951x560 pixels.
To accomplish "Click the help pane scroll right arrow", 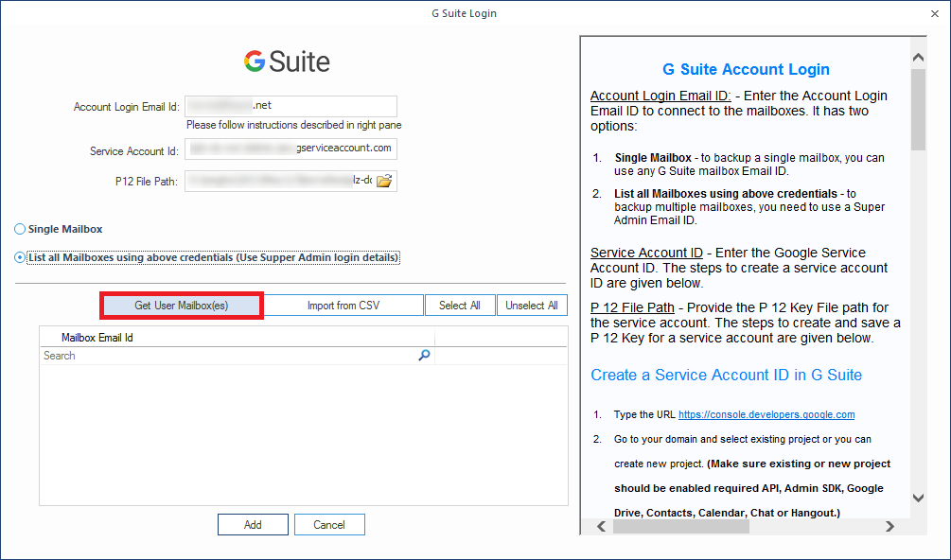I will [889, 526].
